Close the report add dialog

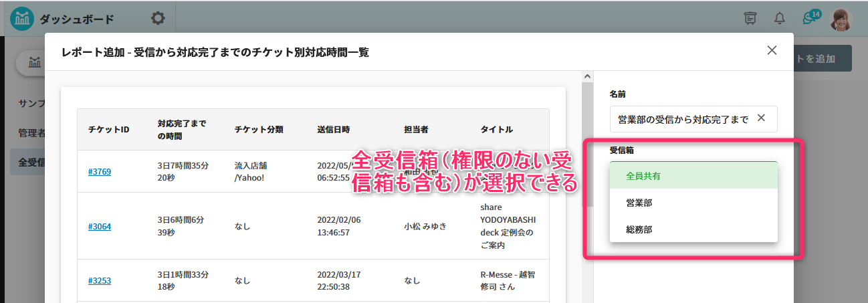772,50
